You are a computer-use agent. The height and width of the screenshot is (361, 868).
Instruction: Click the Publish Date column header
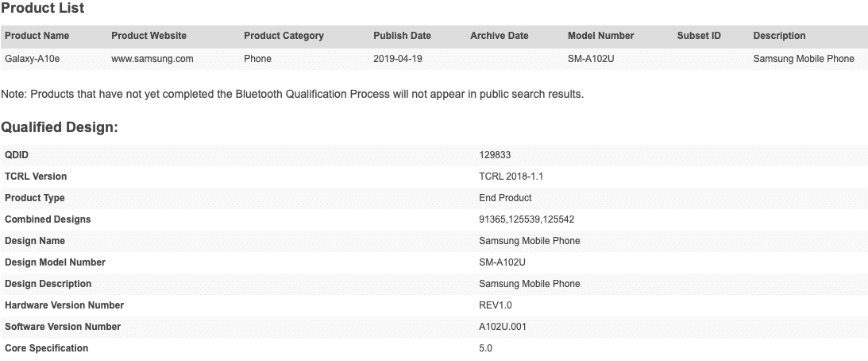[x=402, y=36]
